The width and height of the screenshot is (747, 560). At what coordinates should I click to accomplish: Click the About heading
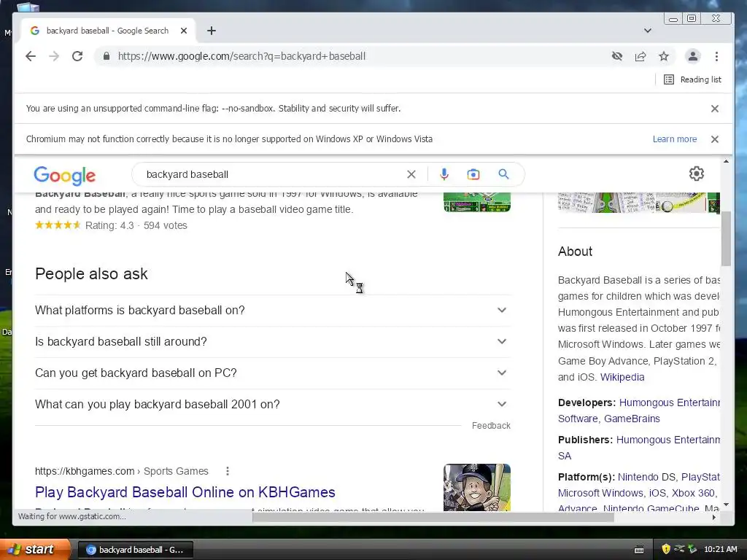(x=575, y=252)
